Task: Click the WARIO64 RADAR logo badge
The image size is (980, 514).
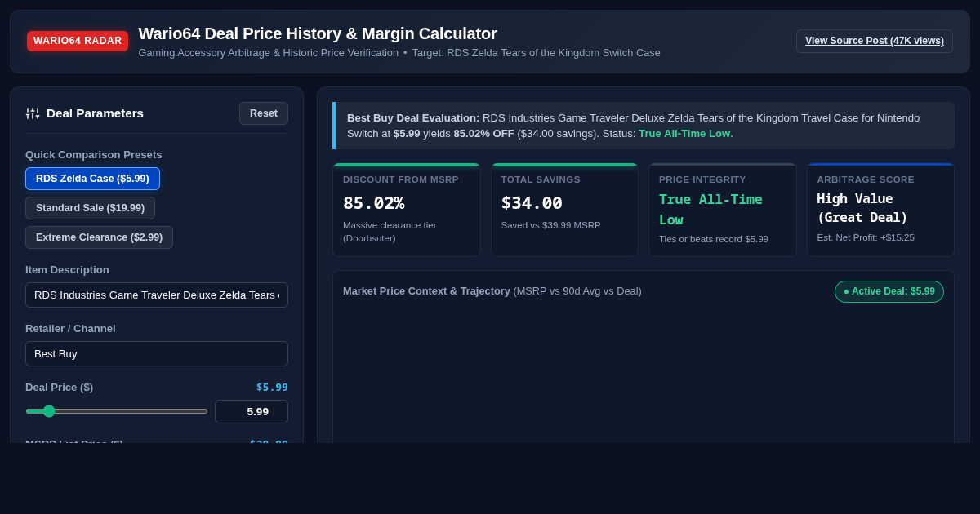Action: click(x=78, y=41)
